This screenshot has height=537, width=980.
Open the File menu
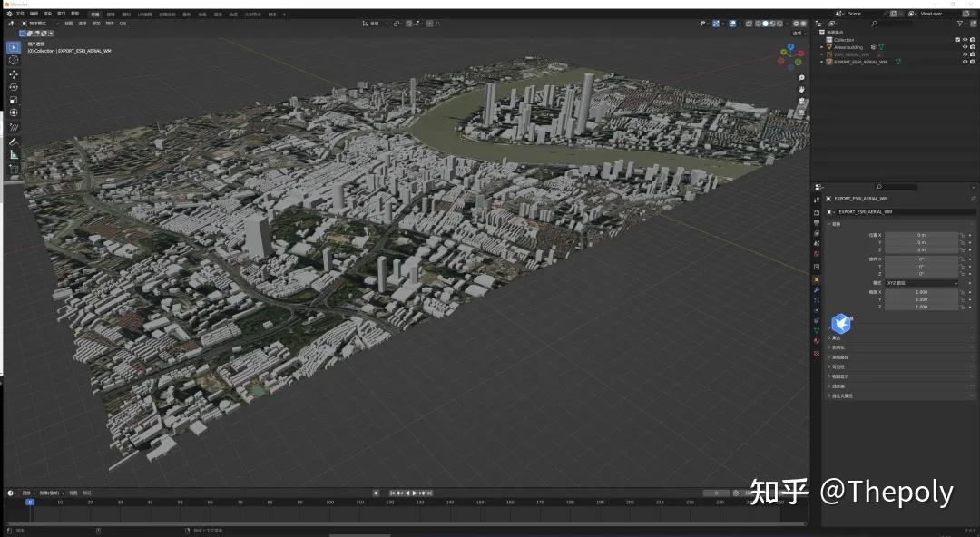tap(22, 12)
